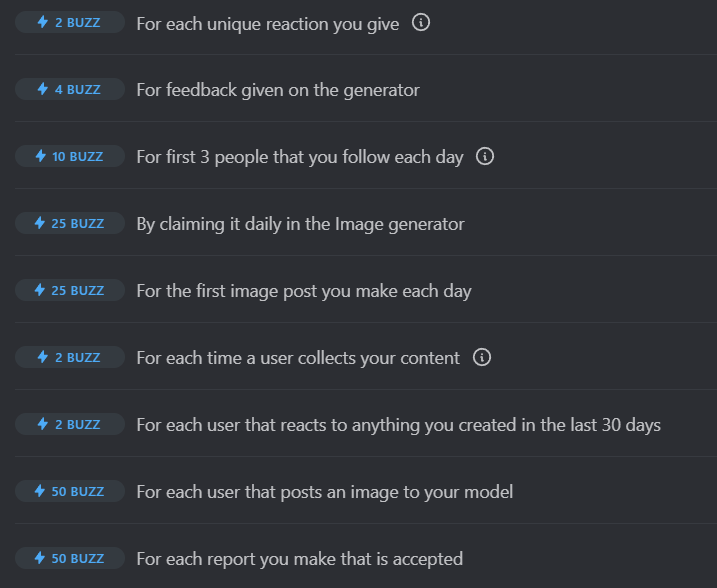Click 'For each report you make that is accepted'

[x=300, y=559]
